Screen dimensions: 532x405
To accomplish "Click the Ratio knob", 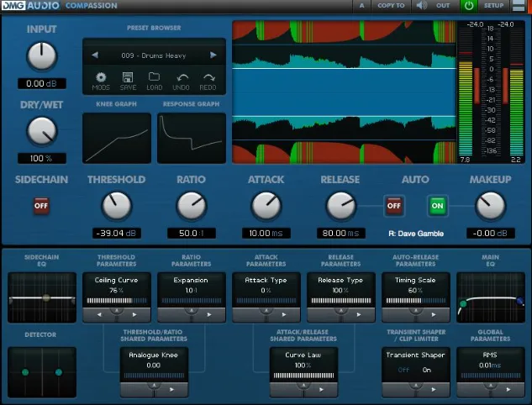I will (192, 206).
